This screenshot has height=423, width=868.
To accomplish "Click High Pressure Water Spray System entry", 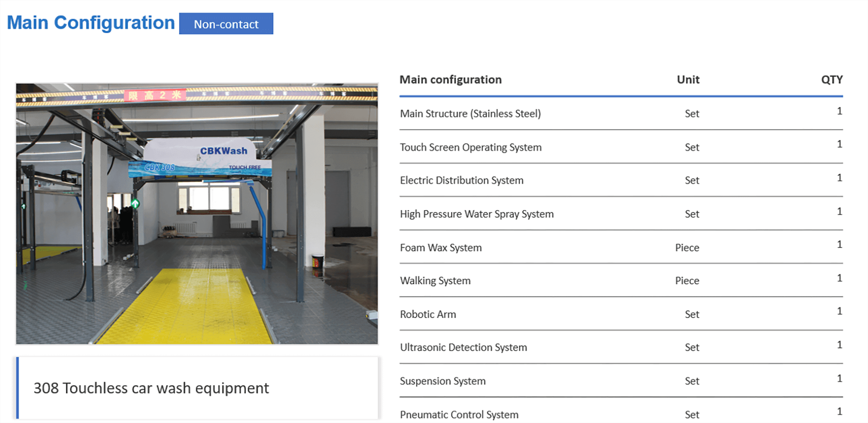I will click(477, 214).
